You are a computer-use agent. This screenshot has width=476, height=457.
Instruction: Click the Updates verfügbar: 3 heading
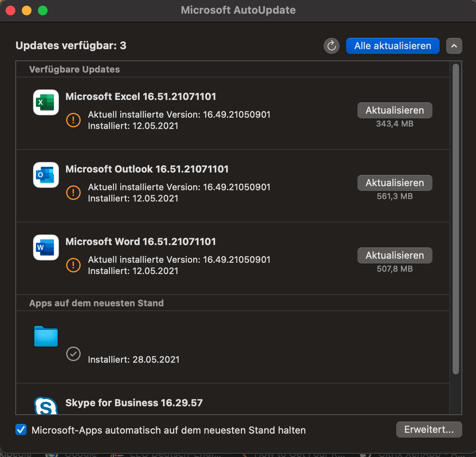(71, 46)
